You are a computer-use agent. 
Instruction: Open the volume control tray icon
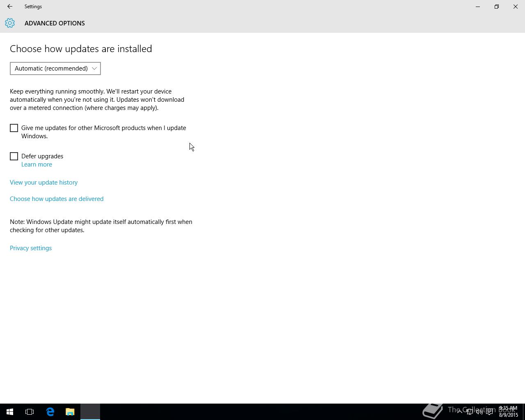tap(479, 412)
